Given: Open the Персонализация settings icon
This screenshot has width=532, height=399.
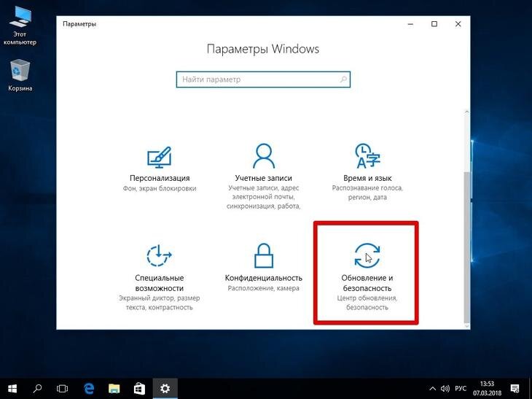Looking at the screenshot, I should click(x=159, y=158).
